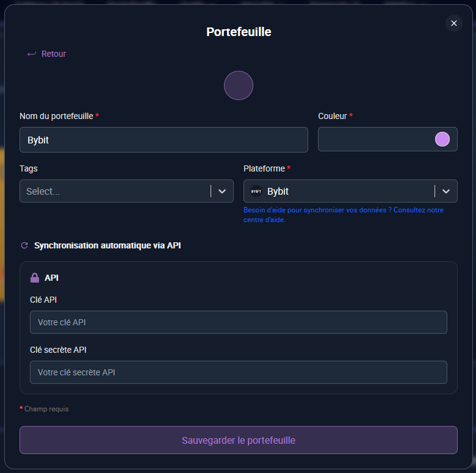Pick the purple Couleur swatch
The image size is (476, 473).
(442, 139)
